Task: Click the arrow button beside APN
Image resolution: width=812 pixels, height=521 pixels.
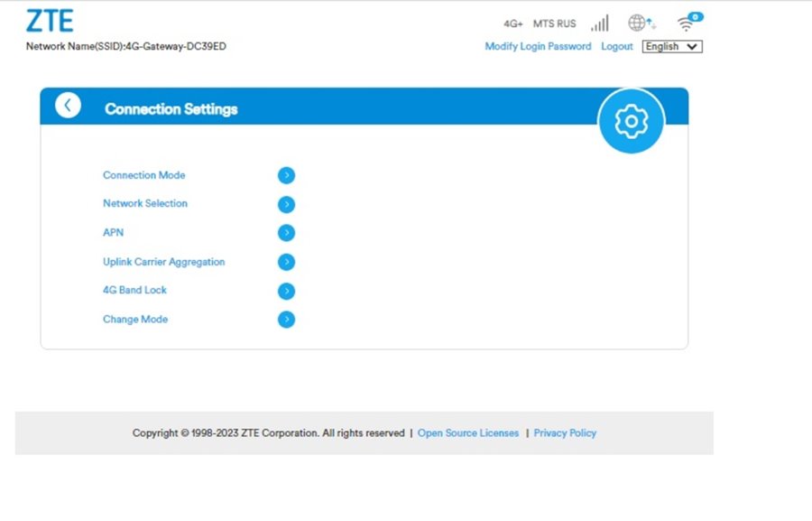Action: pos(286,233)
